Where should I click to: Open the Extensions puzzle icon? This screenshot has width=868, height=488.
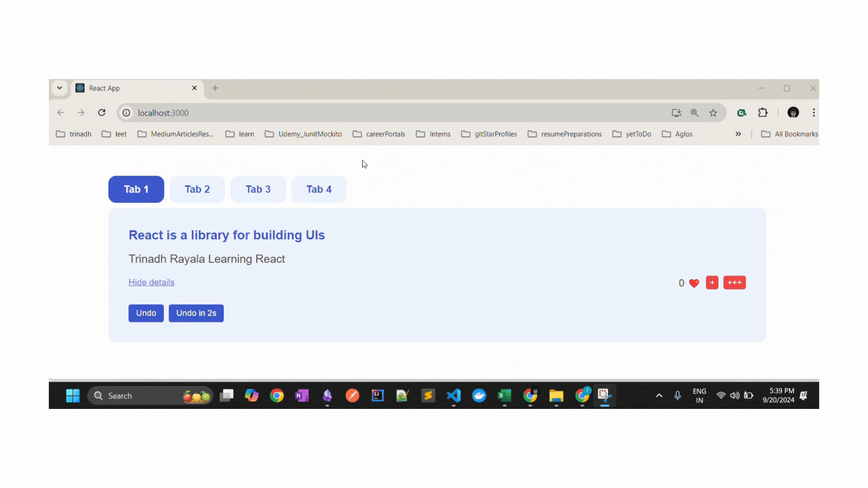point(763,113)
